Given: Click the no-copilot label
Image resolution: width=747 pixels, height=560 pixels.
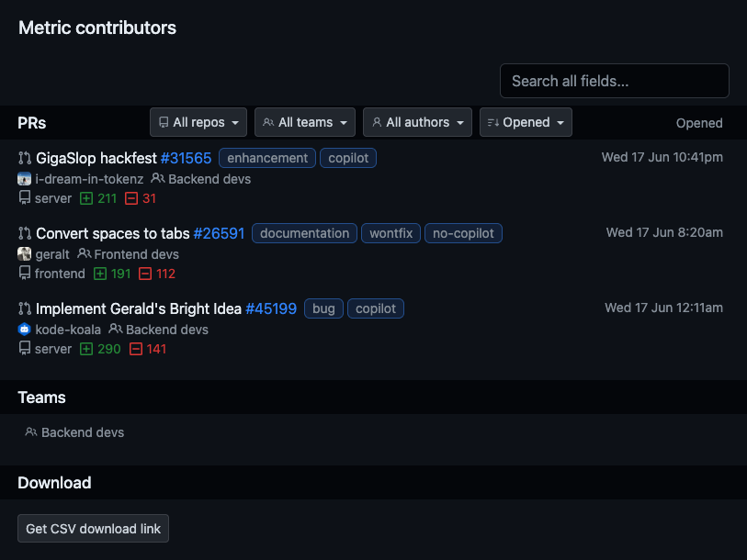Looking at the screenshot, I should pos(463,233).
